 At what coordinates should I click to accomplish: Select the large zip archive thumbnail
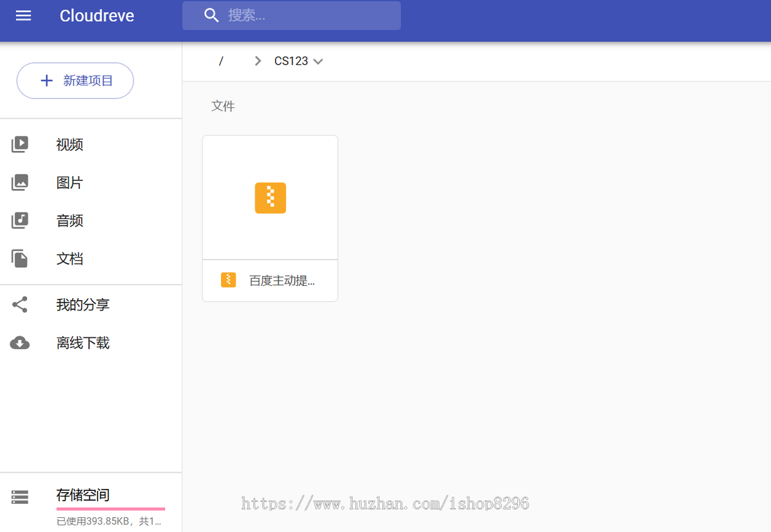(x=270, y=198)
